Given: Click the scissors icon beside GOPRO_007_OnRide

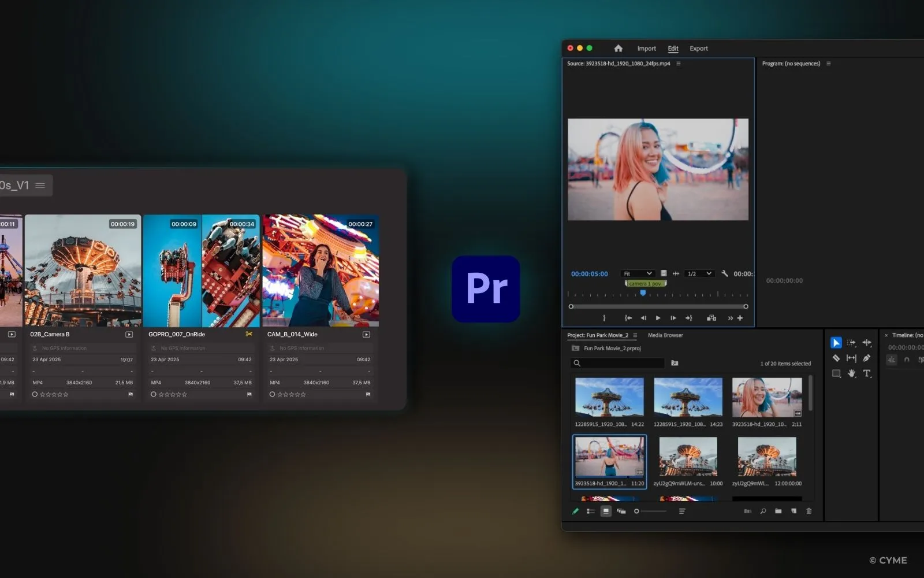Looking at the screenshot, I should (249, 334).
